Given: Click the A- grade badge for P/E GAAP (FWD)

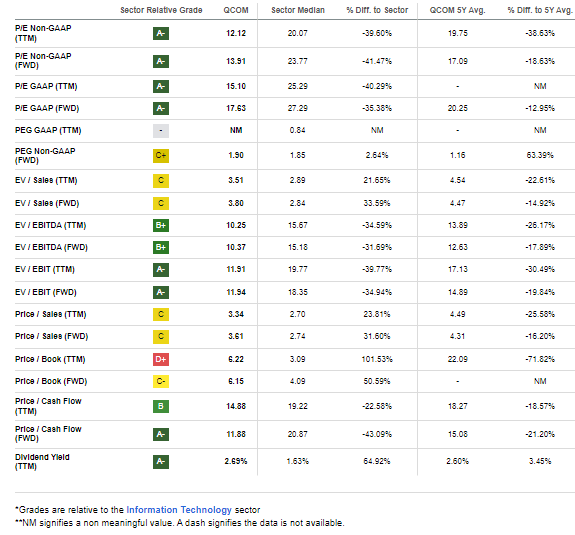Looking at the screenshot, I should 161,108.
